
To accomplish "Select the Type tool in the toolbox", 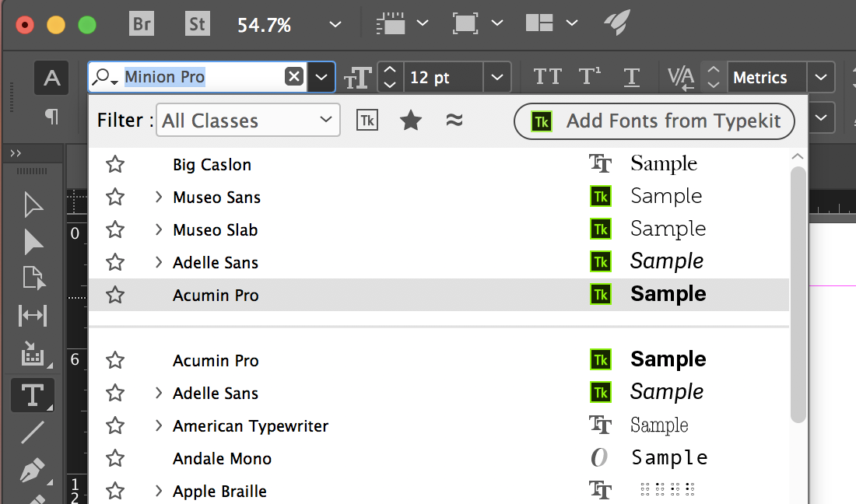I will coord(32,395).
